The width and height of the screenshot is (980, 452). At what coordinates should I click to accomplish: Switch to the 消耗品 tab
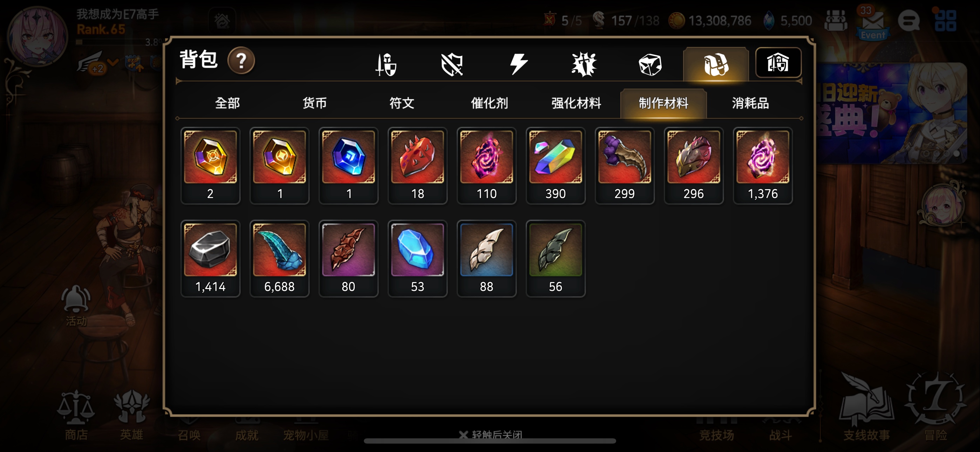(x=750, y=103)
